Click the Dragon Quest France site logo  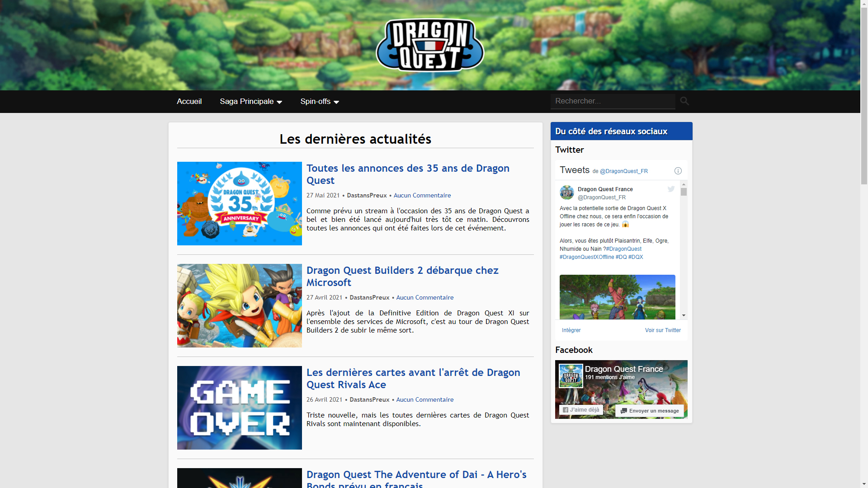430,45
